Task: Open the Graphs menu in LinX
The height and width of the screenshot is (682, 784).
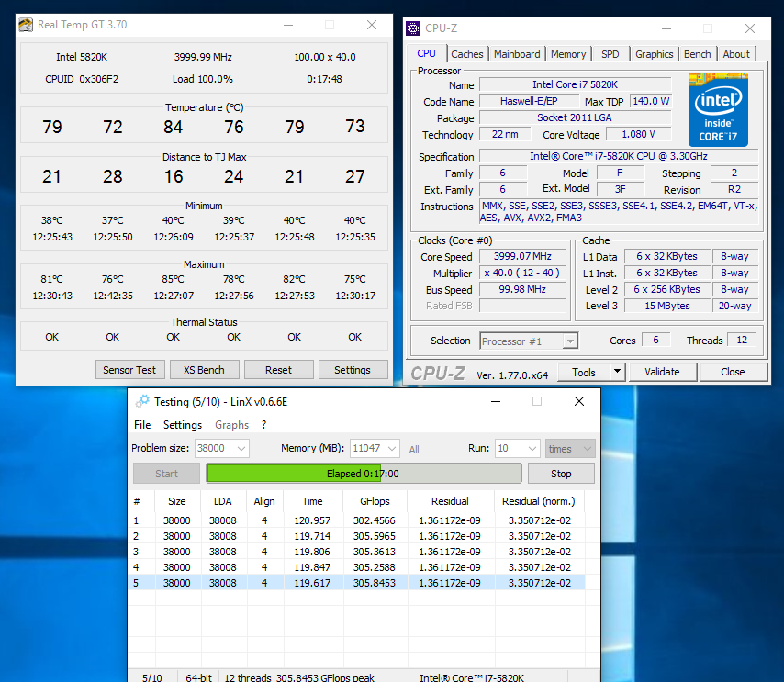Action: [x=231, y=424]
